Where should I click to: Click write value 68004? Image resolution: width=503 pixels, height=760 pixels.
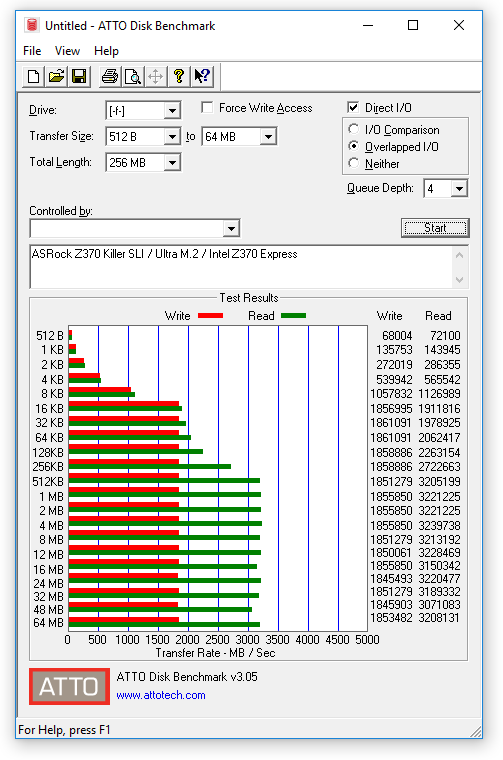coord(397,335)
